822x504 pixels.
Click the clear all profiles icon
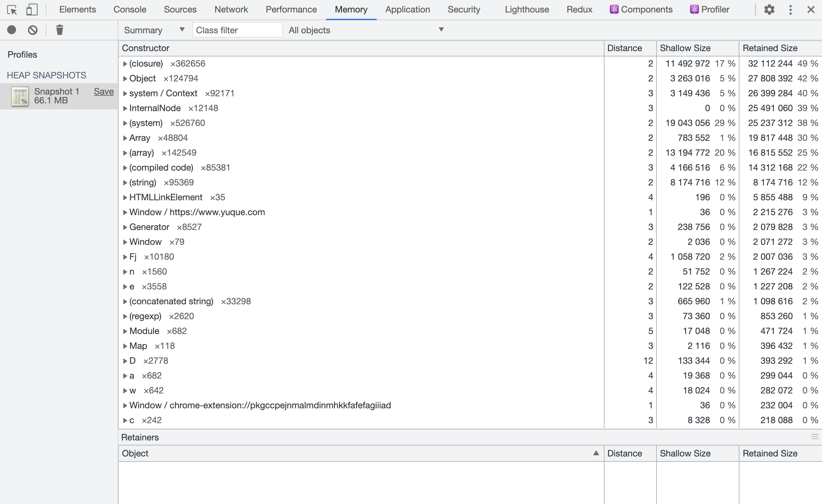pyautogui.click(x=33, y=30)
